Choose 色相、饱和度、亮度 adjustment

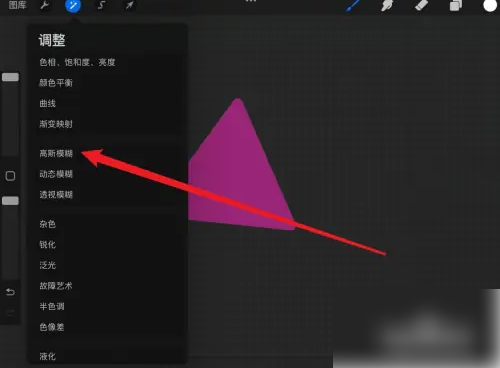coord(77,62)
